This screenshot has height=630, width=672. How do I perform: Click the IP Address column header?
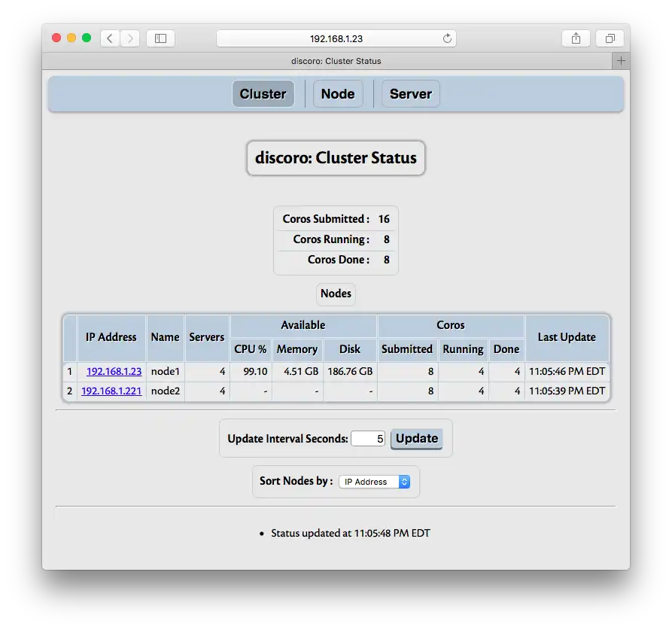111,337
